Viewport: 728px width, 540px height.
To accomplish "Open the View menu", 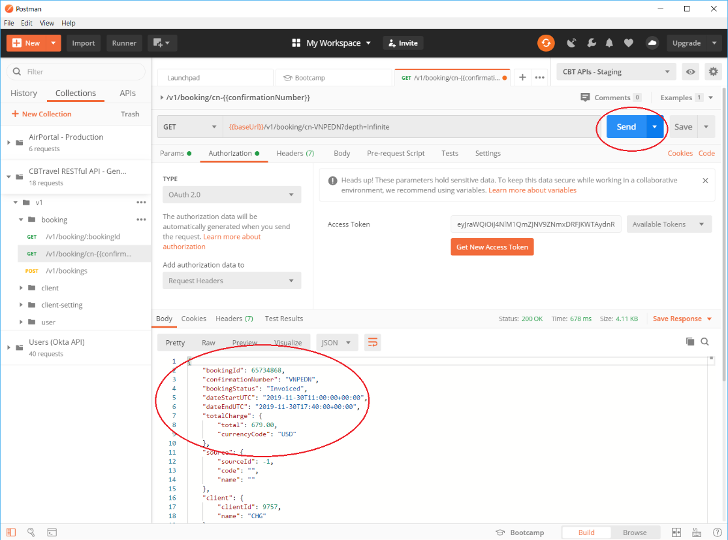I will (46, 23).
